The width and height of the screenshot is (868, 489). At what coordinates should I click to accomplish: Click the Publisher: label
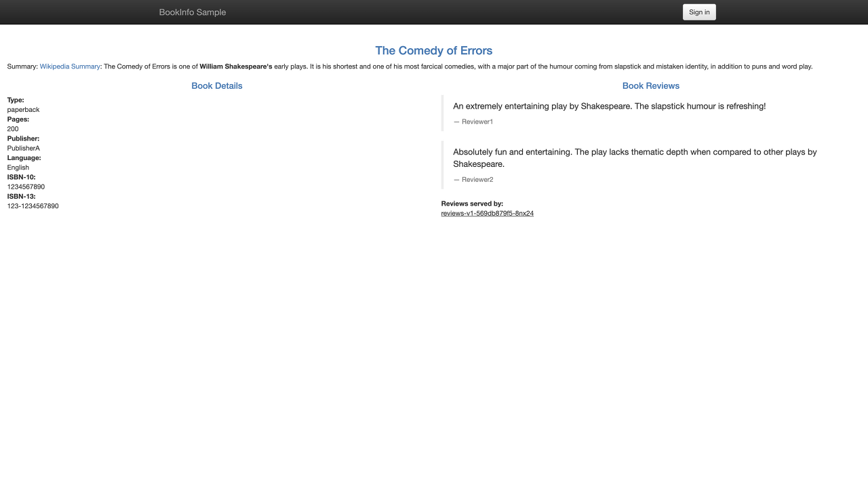pos(23,138)
